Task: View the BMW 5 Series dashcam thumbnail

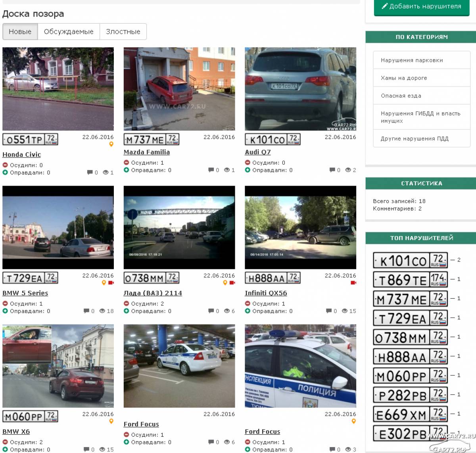Action: [x=58, y=227]
